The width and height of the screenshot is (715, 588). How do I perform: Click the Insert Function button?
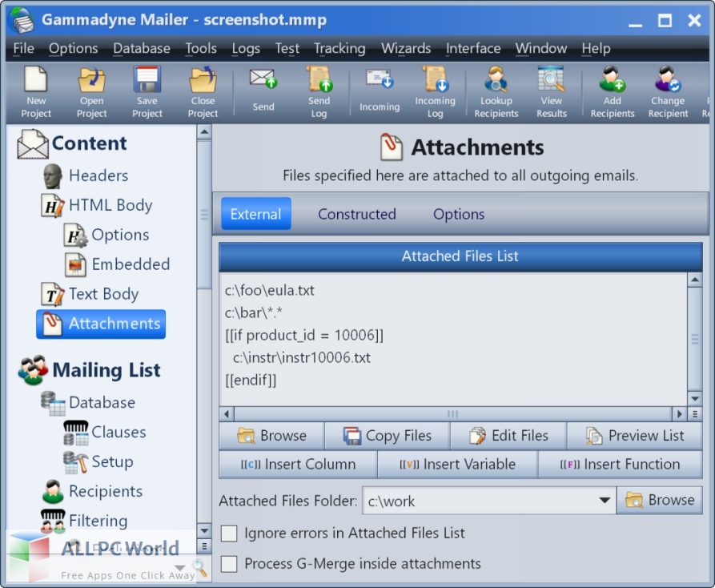tap(621, 465)
